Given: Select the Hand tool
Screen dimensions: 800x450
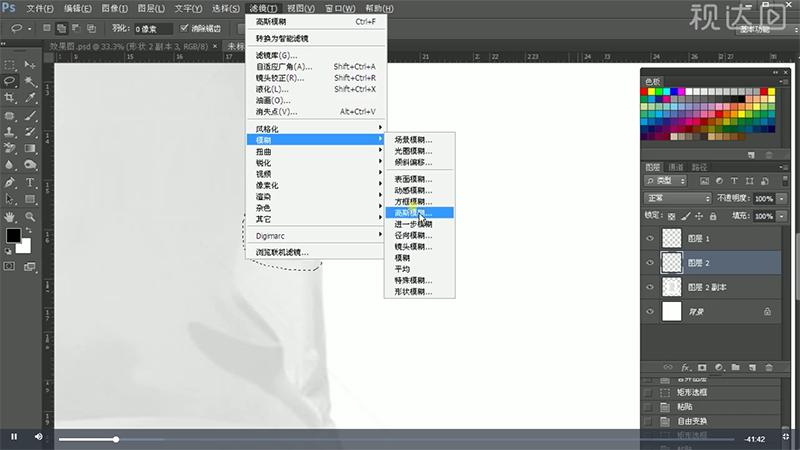Looking at the screenshot, I should pyautogui.click(x=9, y=216).
